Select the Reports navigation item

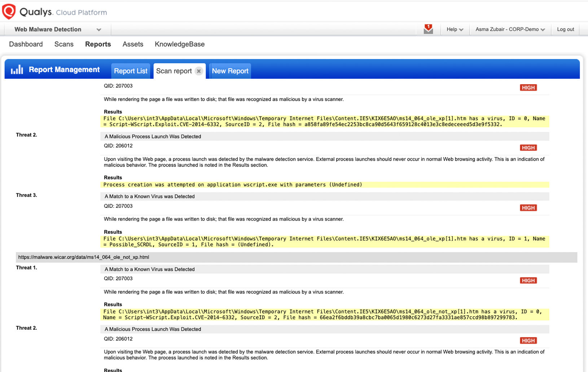(98, 44)
